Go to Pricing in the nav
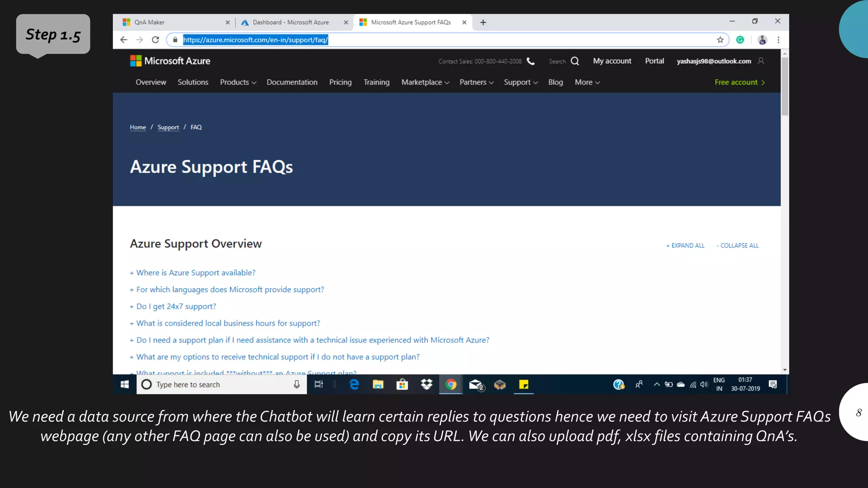 coord(340,82)
